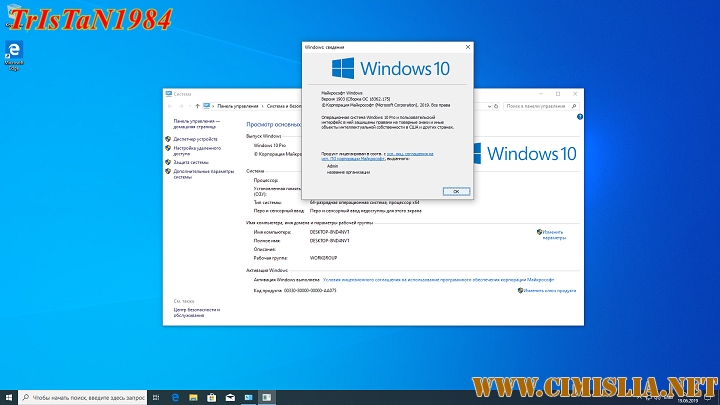Open Task View from the taskbar
The height and width of the screenshot is (405, 720).
156,397
